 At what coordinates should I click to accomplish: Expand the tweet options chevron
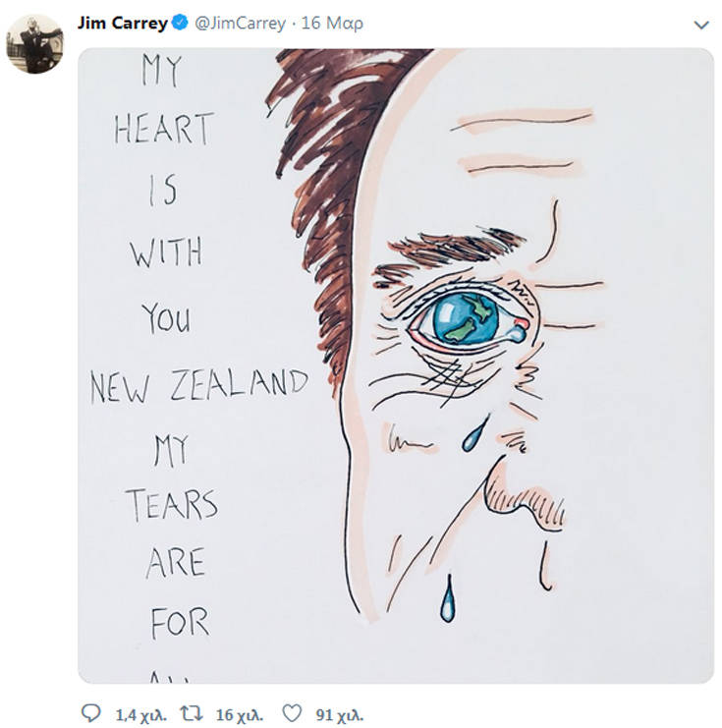coord(700,25)
